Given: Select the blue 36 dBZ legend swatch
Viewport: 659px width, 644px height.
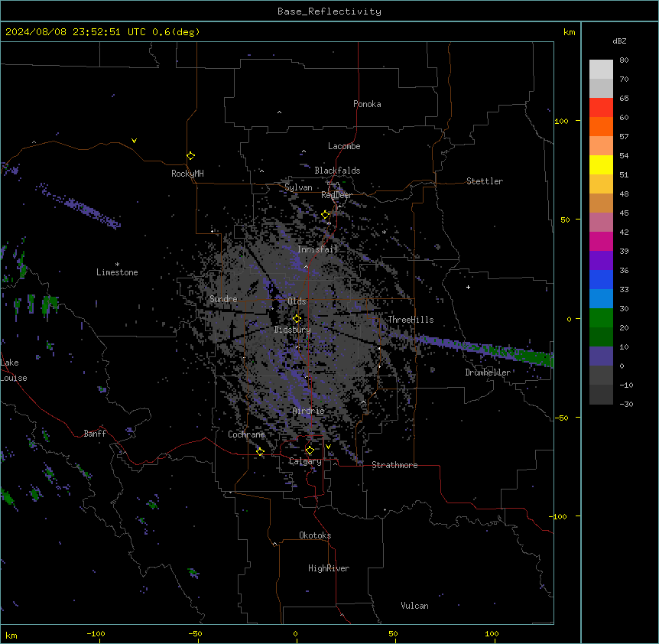Looking at the screenshot, I should click(601, 279).
